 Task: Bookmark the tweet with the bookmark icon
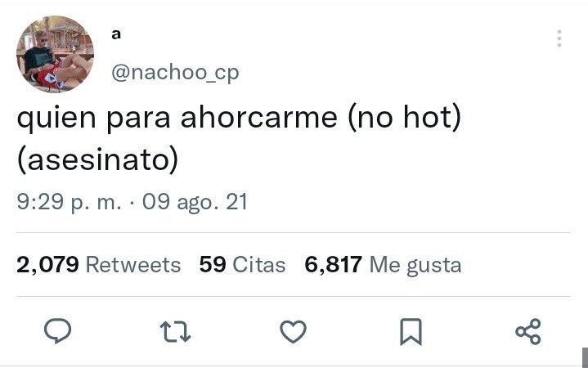pyautogui.click(x=411, y=332)
